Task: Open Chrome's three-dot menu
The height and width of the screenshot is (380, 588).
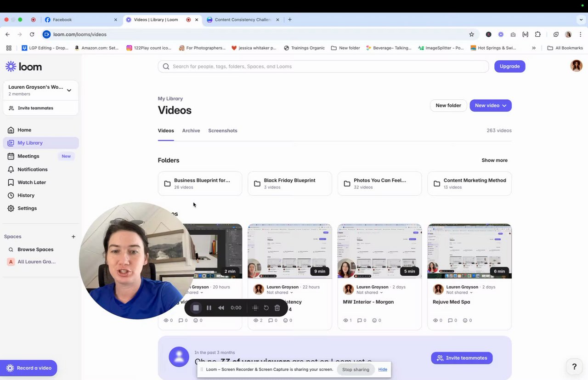Action: pyautogui.click(x=581, y=34)
